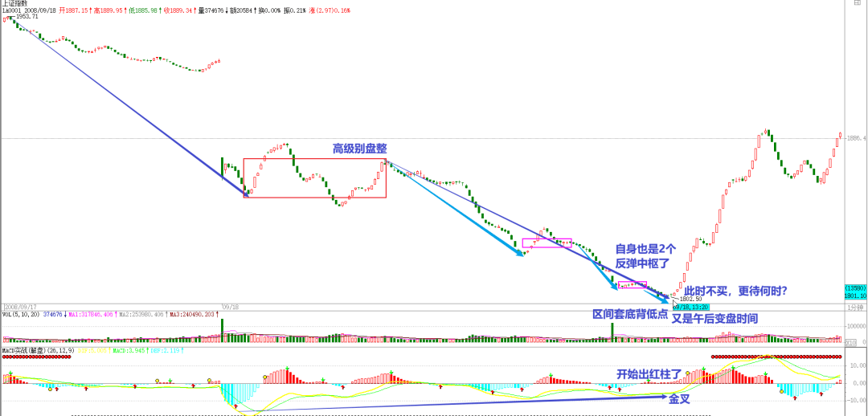Click the 1953.71 high price marker
This screenshot has height=416, width=868.
pos(27,16)
